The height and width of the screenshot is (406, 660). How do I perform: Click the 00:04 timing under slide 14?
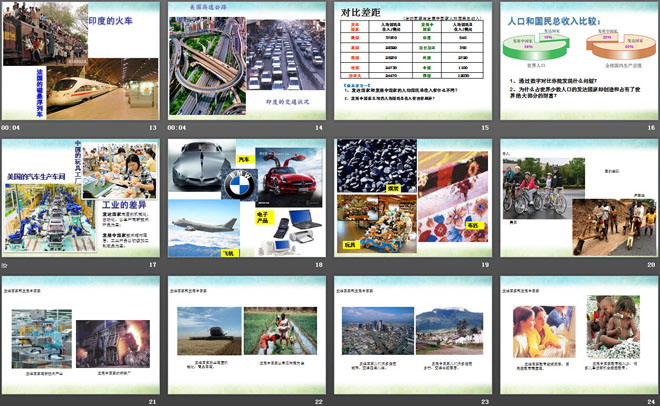pos(177,127)
